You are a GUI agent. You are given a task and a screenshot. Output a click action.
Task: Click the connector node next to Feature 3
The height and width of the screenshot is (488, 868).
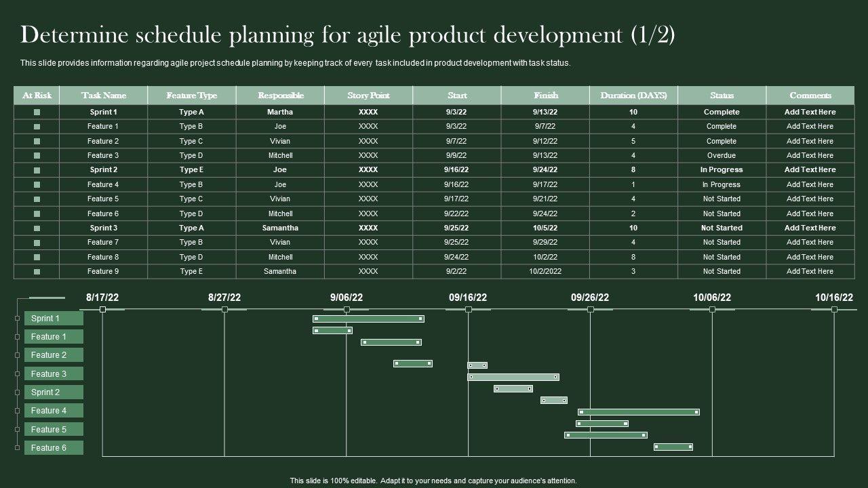click(x=18, y=373)
